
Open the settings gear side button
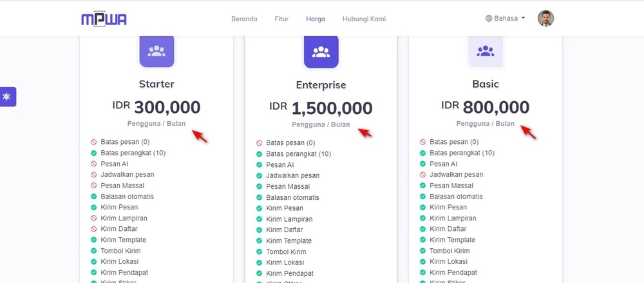7,97
